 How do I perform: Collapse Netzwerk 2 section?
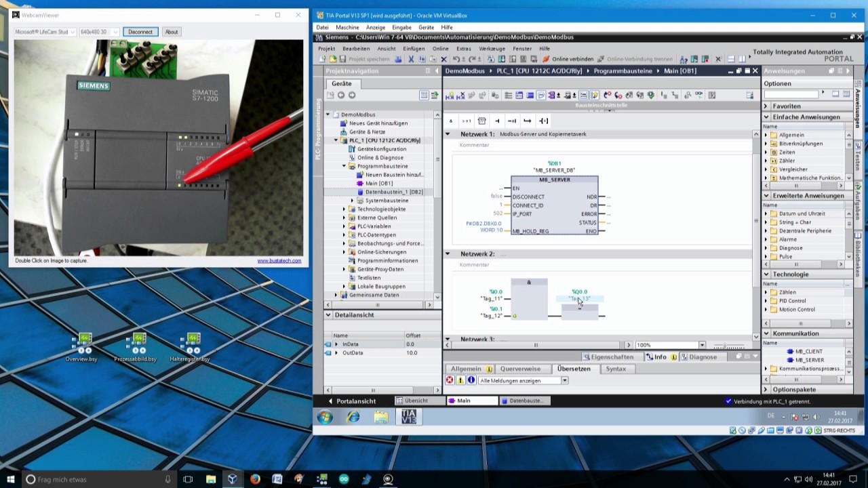pos(448,254)
